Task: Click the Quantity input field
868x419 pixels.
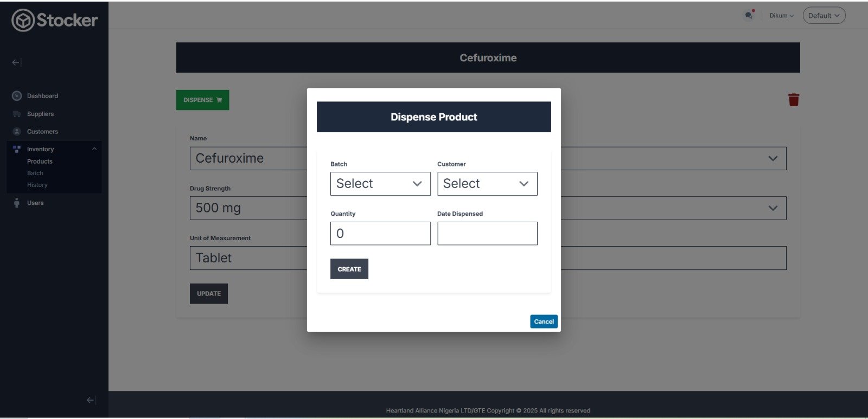Action: [380, 234]
